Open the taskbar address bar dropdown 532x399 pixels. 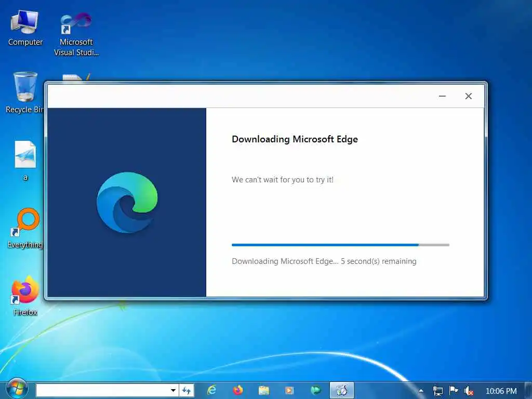[x=173, y=391]
